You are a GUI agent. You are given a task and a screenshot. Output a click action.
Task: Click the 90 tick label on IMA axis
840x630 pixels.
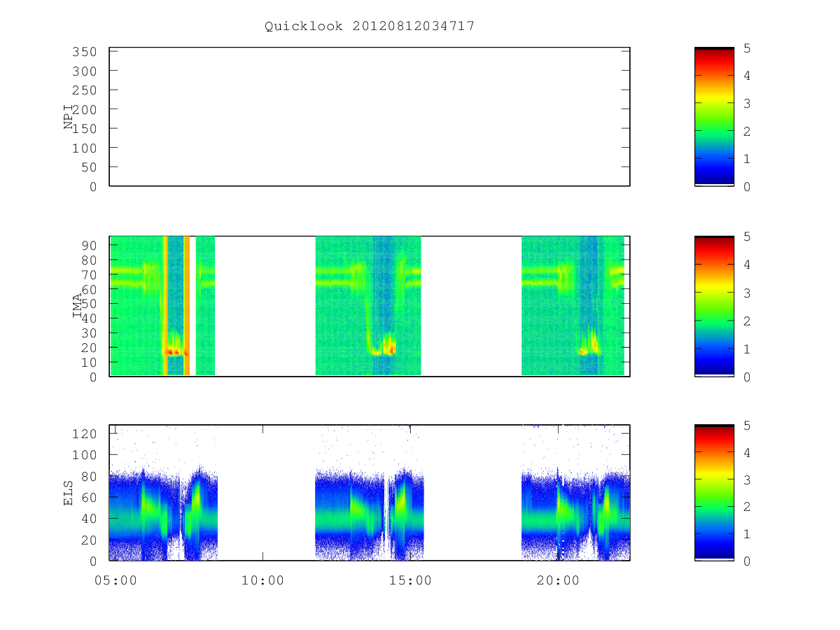[x=90, y=245]
